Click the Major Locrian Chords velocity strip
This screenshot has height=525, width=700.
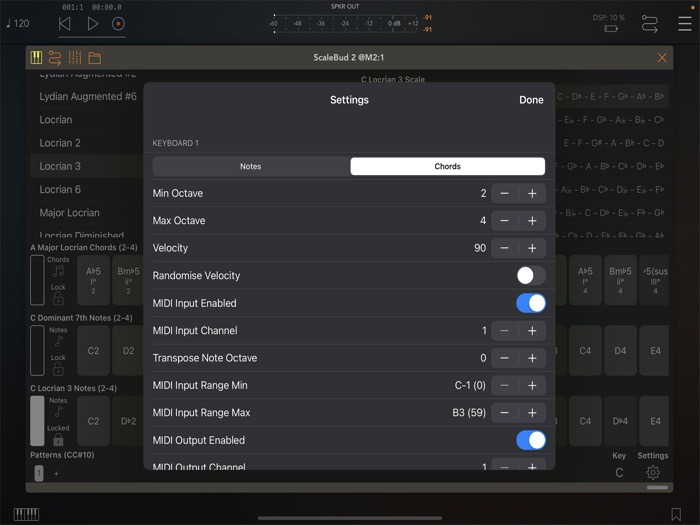point(37,280)
